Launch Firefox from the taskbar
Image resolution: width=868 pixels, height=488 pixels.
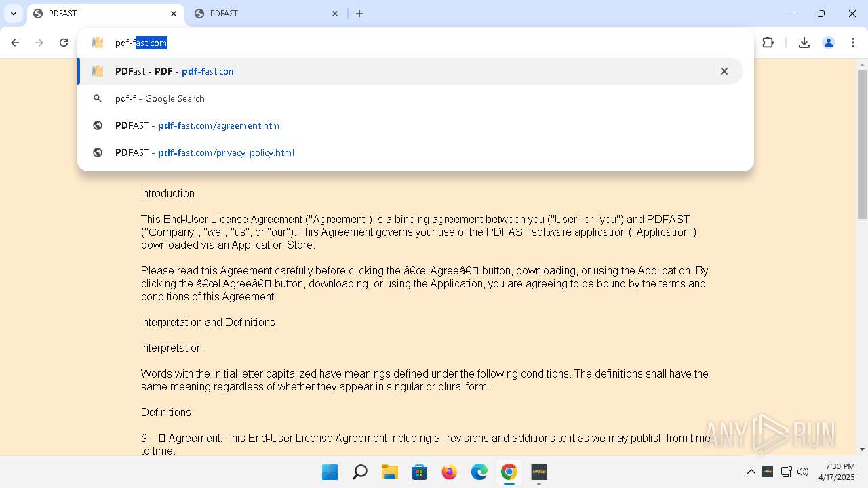coord(450,472)
